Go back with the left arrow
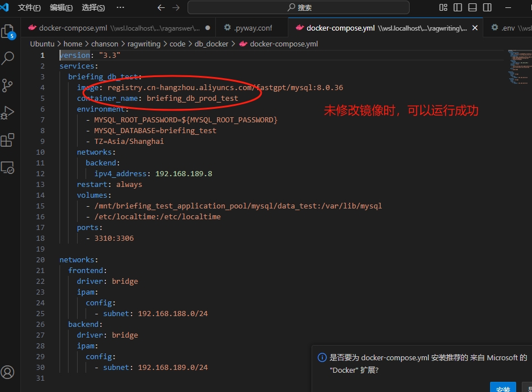Image resolution: width=532 pixels, height=392 pixels. point(161,7)
